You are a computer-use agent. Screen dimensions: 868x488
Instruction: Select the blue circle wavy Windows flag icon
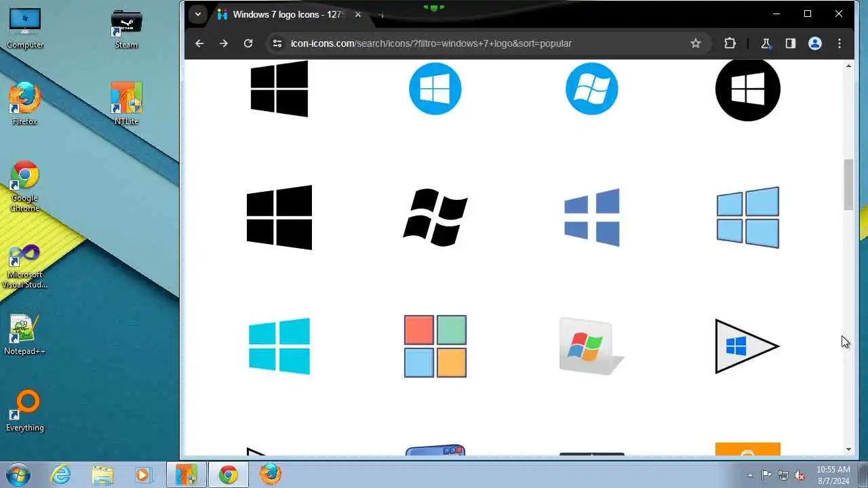[x=591, y=89]
